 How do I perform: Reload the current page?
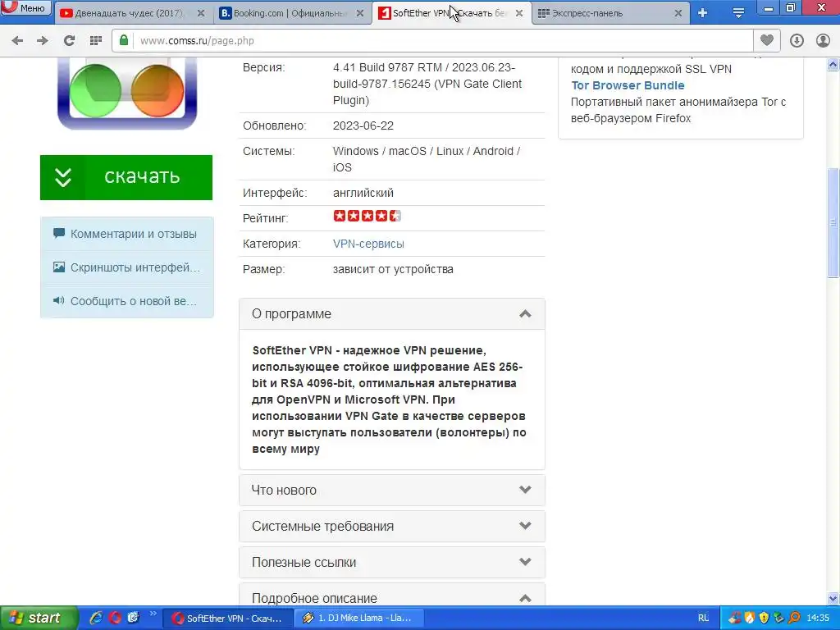point(69,41)
